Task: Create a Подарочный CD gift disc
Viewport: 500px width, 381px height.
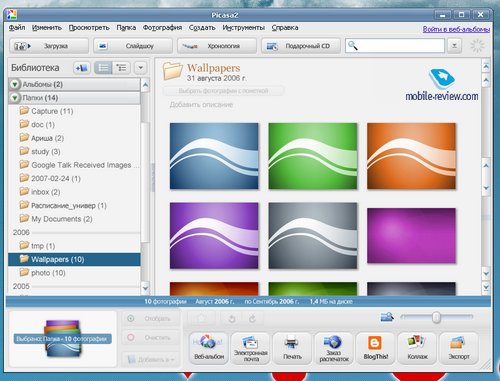Action: click(x=301, y=46)
